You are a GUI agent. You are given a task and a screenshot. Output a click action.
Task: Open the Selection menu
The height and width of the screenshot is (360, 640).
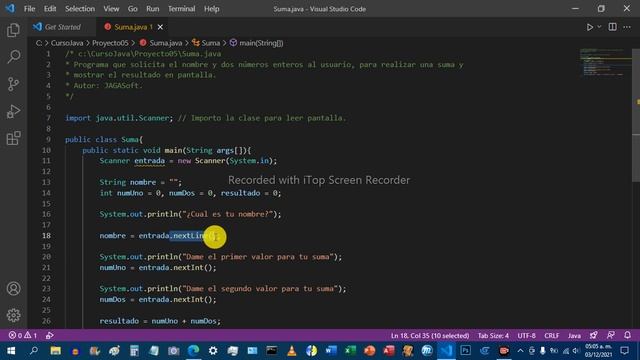(x=80, y=9)
